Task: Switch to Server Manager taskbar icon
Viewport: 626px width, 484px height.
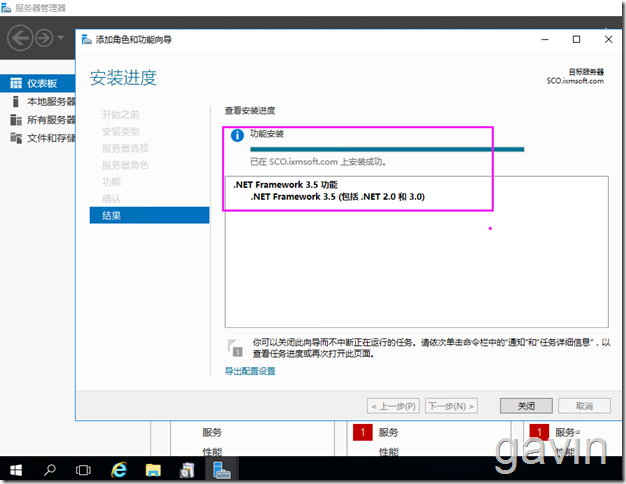Action: click(x=221, y=470)
